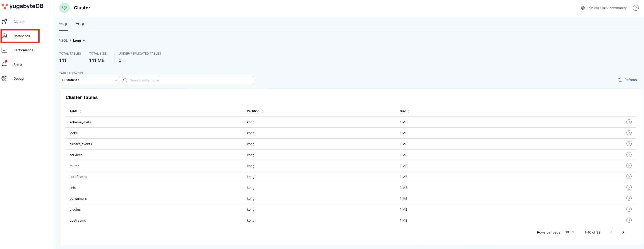
Task: Switch to the YSQL tab
Action: pyautogui.click(x=63, y=24)
